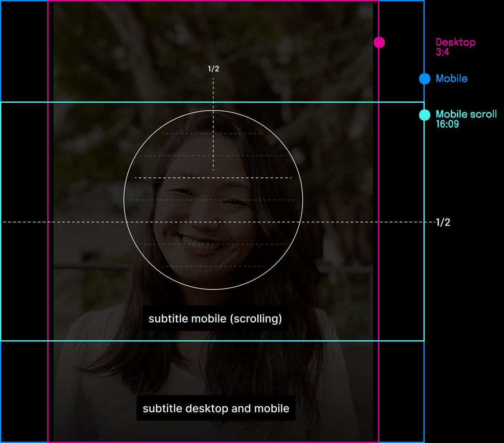Select the blue 'Mobile' label

pyautogui.click(x=451, y=78)
